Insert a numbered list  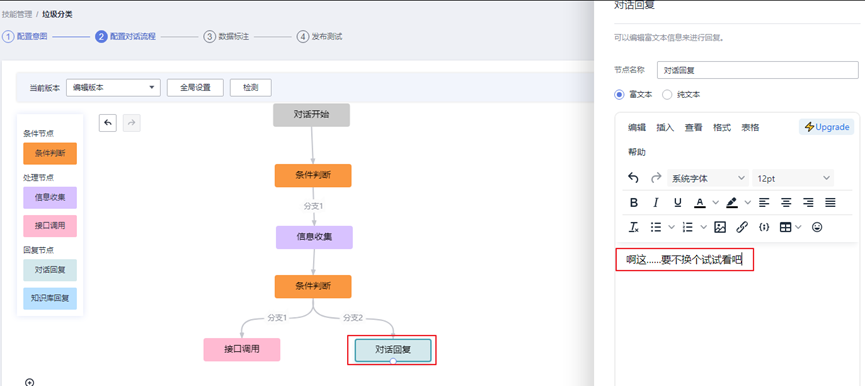[x=687, y=227]
